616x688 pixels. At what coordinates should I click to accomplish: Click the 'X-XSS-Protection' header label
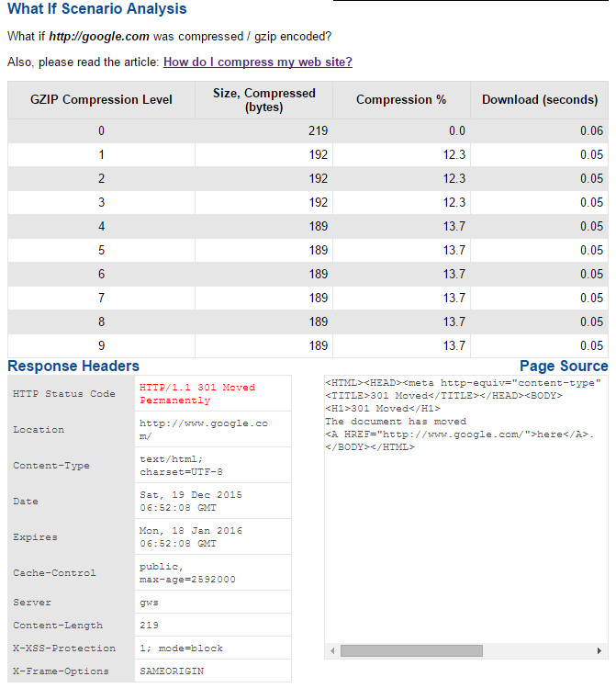coord(64,649)
